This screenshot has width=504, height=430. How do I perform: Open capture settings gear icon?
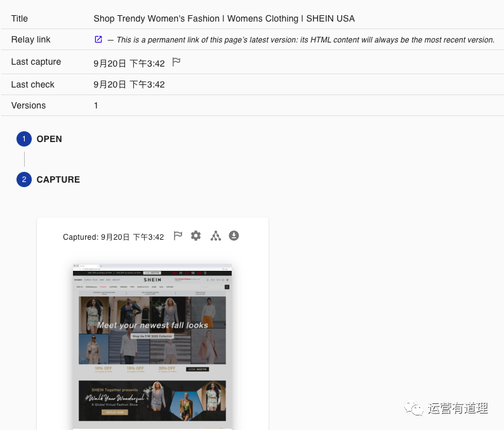click(196, 236)
